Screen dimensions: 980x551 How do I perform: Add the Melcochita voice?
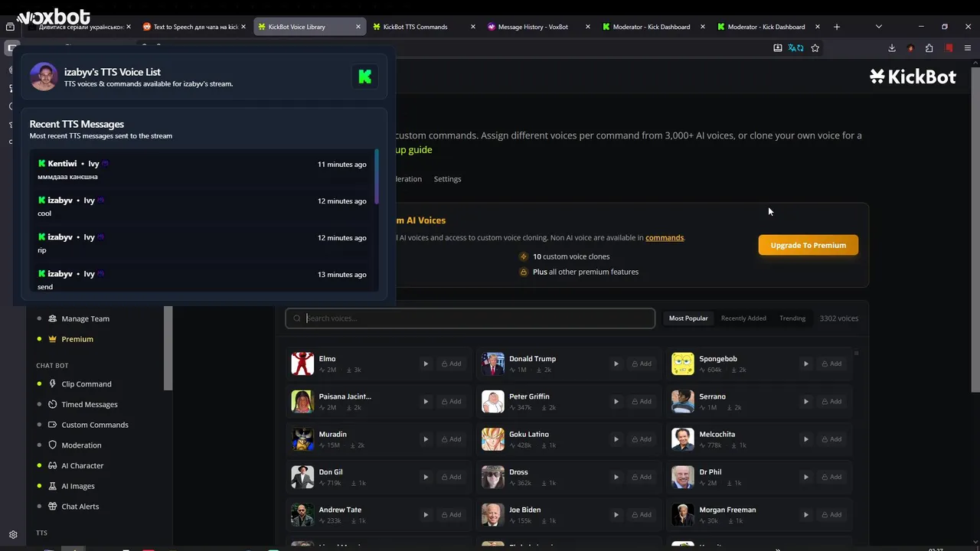coord(831,439)
